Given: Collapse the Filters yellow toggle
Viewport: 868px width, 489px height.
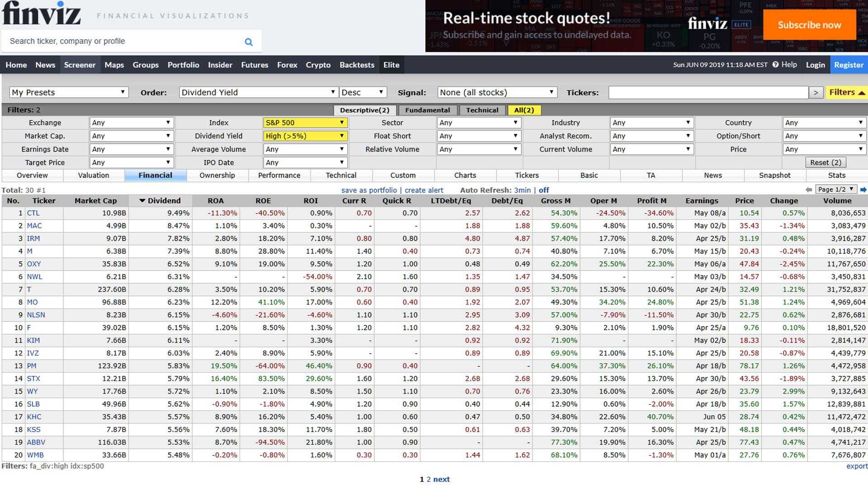Looking at the screenshot, I should [x=846, y=92].
